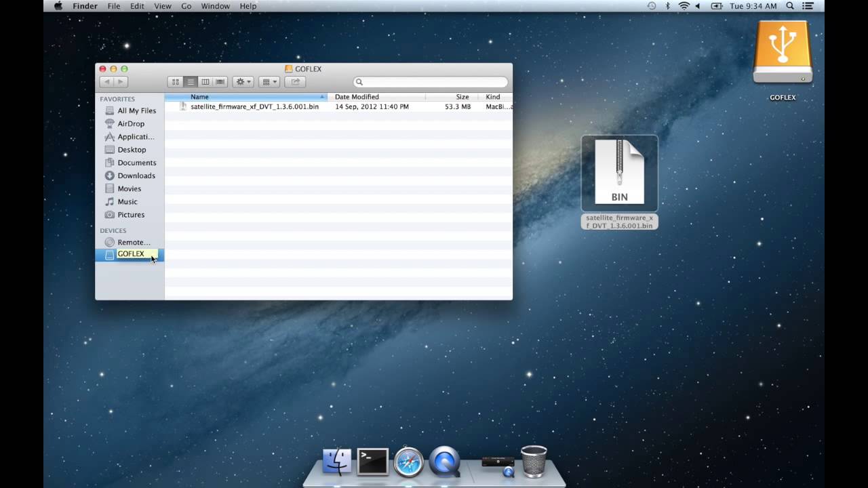The height and width of the screenshot is (488, 868).
Task: Sort list by Kind column
Action: coord(496,97)
